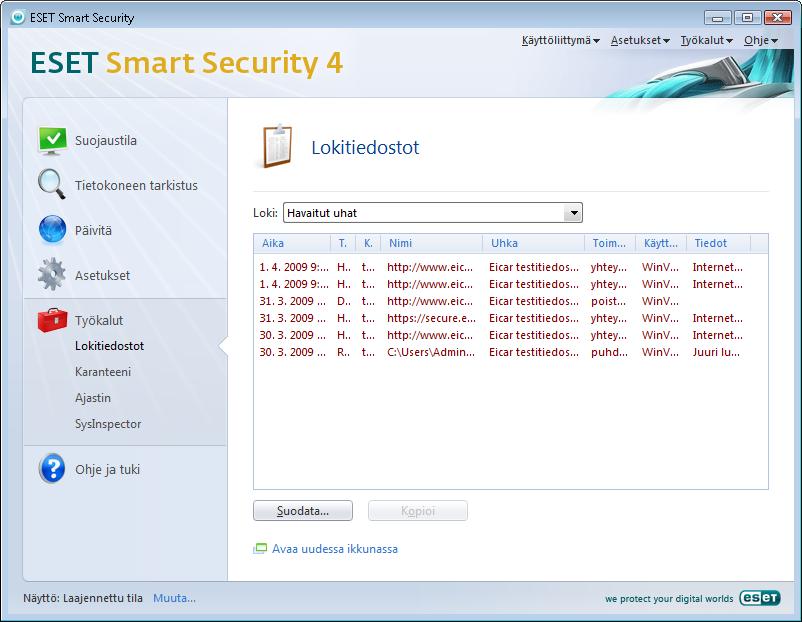Image resolution: width=802 pixels, height=622 pixels.
Task: Click the 'R..' type cell
Action: click(x=344, y=352)
